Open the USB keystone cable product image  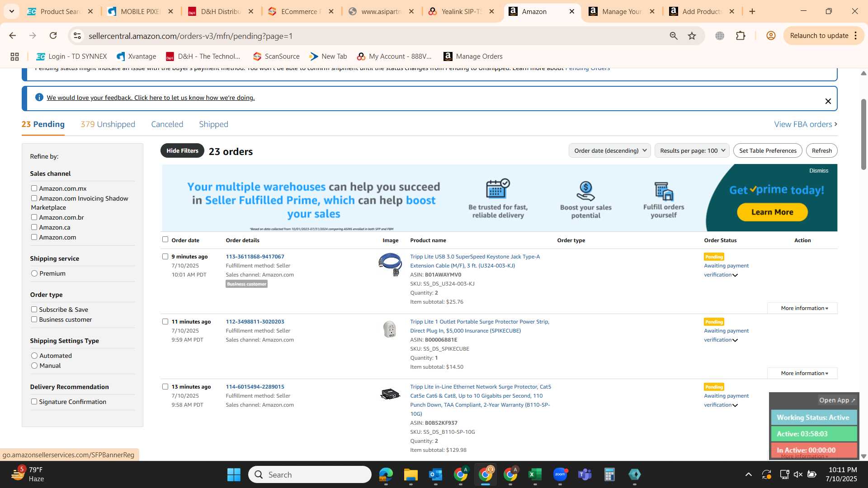point(390,264)
